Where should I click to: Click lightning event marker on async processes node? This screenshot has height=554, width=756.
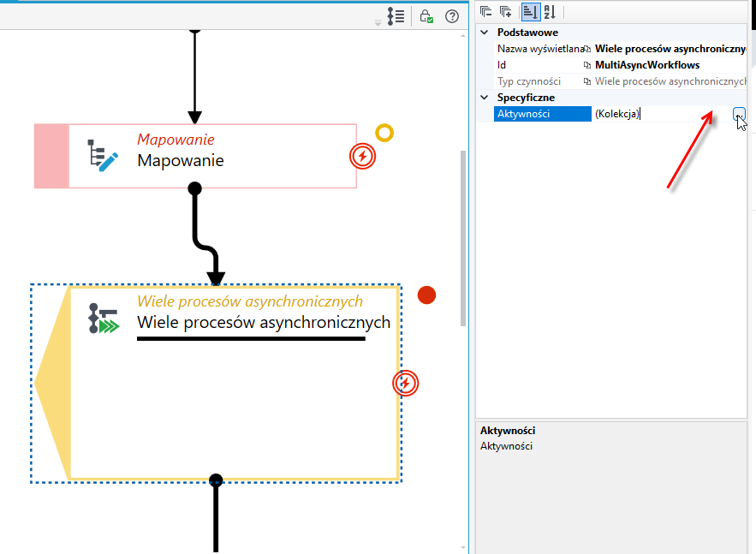(x=406, y=384)
